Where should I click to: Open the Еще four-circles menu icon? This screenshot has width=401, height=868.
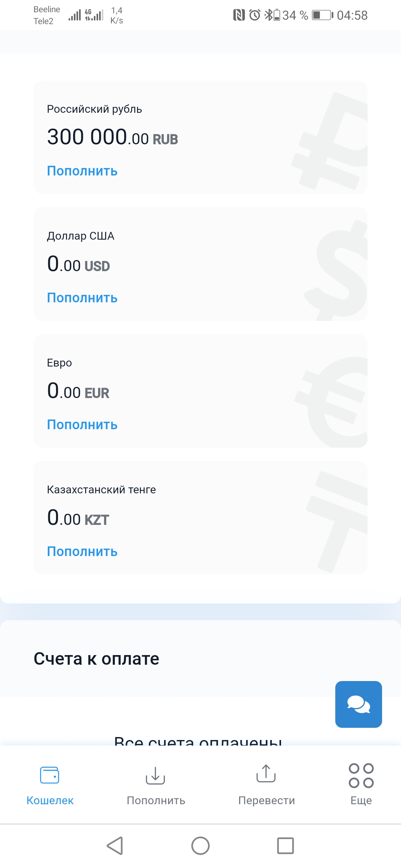pyautogui.click(x=361, y=775)
